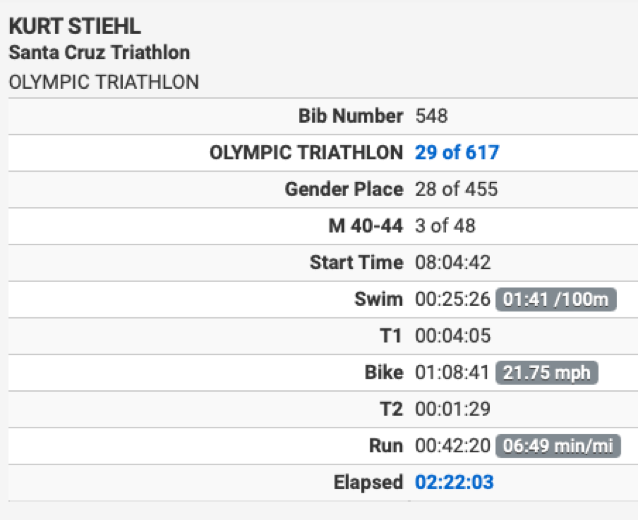Viewport: 638px width, 520px height.
Task: Click the 02:22:03 elapsed time link
Action: pos(454,483)
